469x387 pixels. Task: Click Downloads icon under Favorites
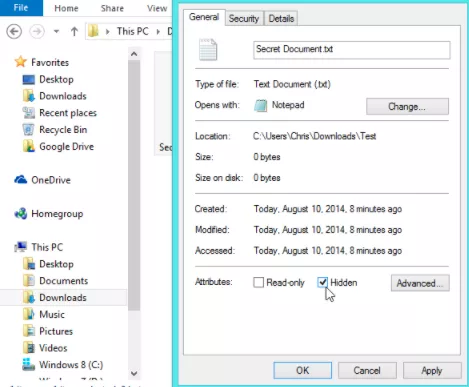tap(29, 96)
